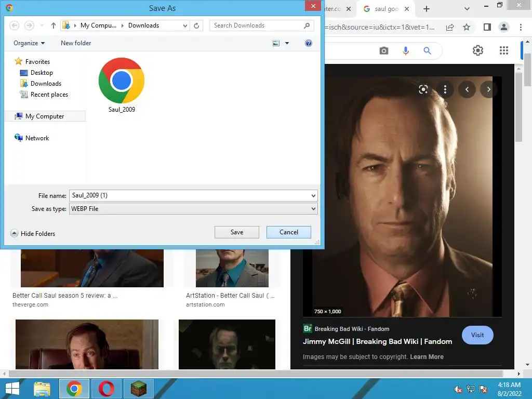This screenshot has width=532, height=399.
Task: Open the ArtStation Better Call Saul result
Action: [230, 296]
